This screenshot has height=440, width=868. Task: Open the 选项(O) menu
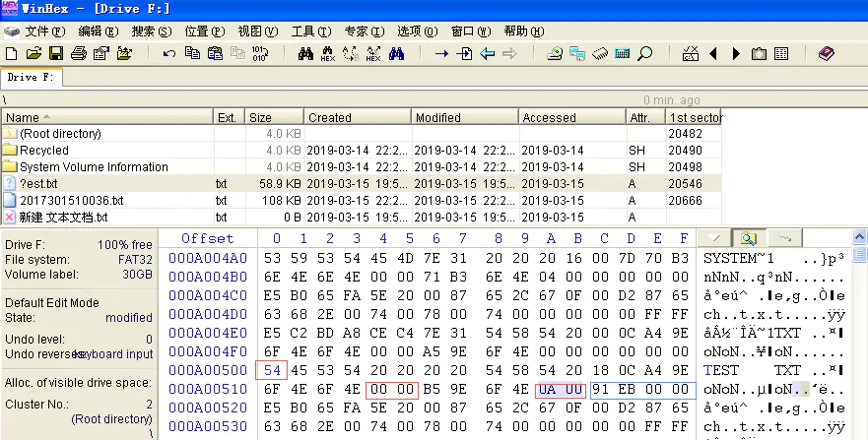click(x=418, y=31)
